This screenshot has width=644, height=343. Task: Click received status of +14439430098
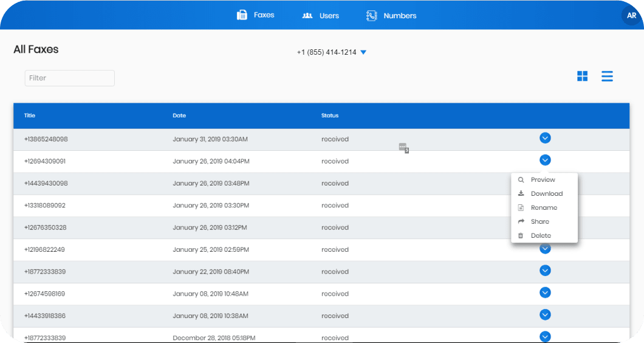(335, 184)
